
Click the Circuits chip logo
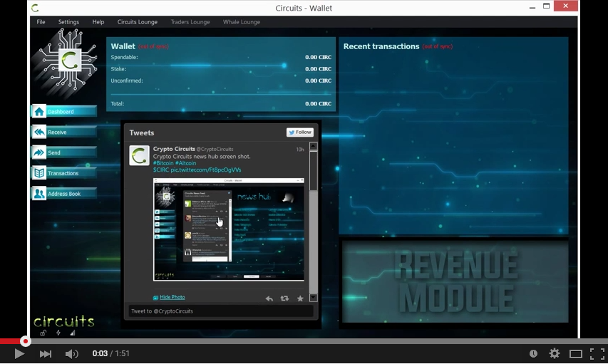point(69,61)
